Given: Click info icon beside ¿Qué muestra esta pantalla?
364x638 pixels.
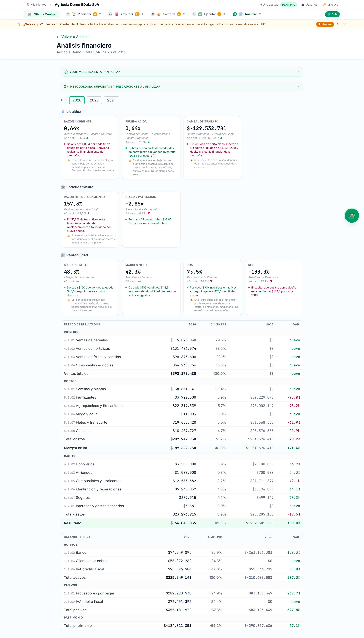Looking at the screenshot, I should [x=66, y=72].
